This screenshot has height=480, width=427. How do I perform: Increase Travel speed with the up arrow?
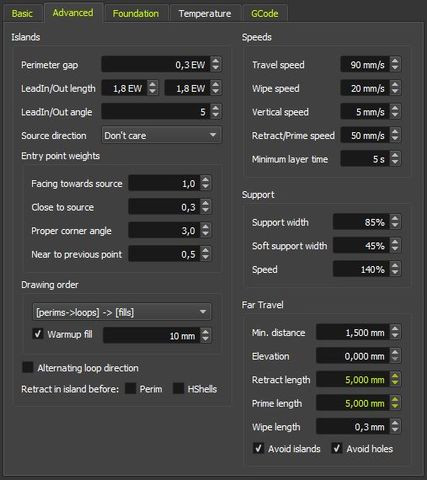coord(395,61)
